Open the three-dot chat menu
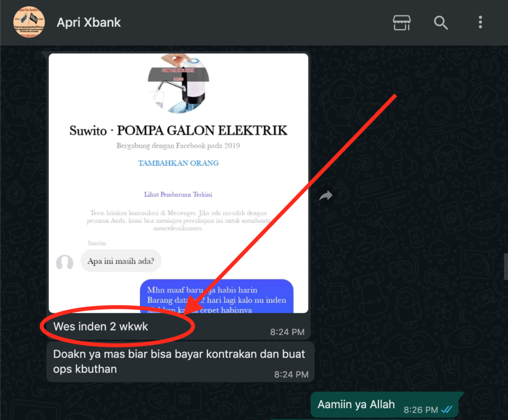 coord(480,22)
